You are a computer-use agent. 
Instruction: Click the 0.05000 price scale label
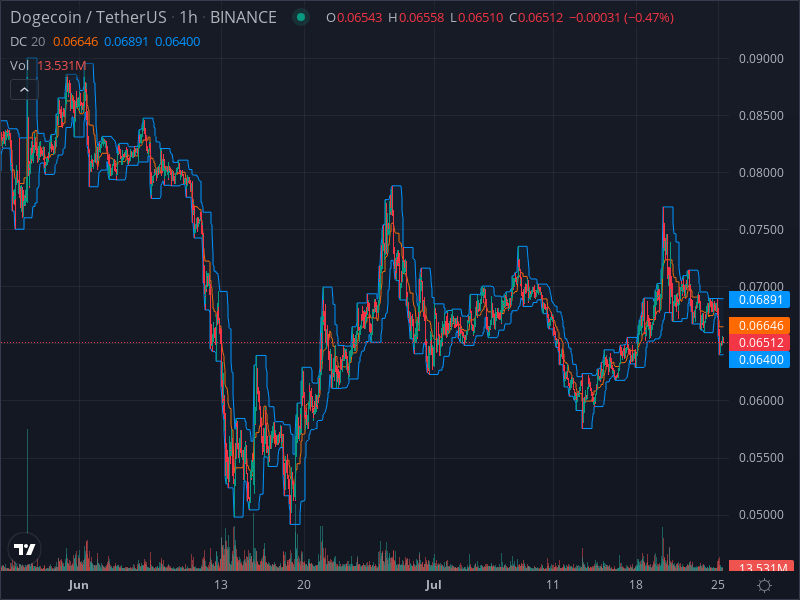tap(761, 515)
